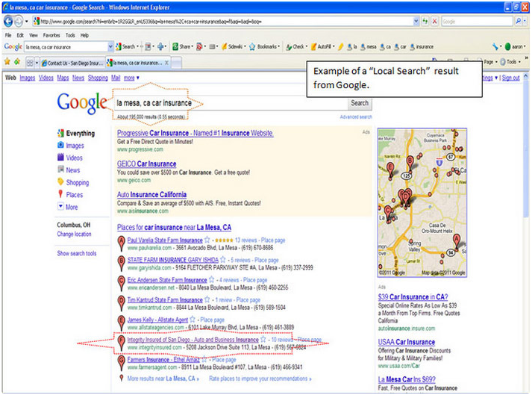
Task: Click the green aaron account icon
Action: [507, 47]
